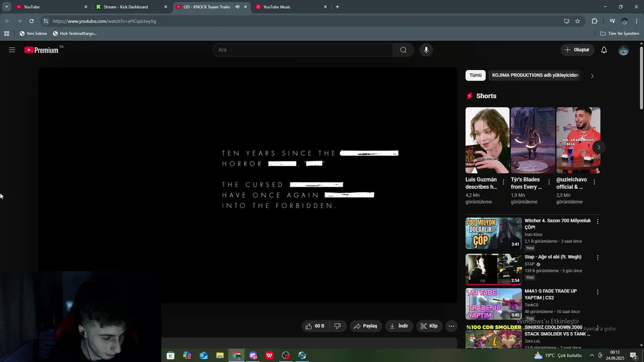644x362 pixels.
Task: Click the İndir download button
Action: (x=399, y=326)
